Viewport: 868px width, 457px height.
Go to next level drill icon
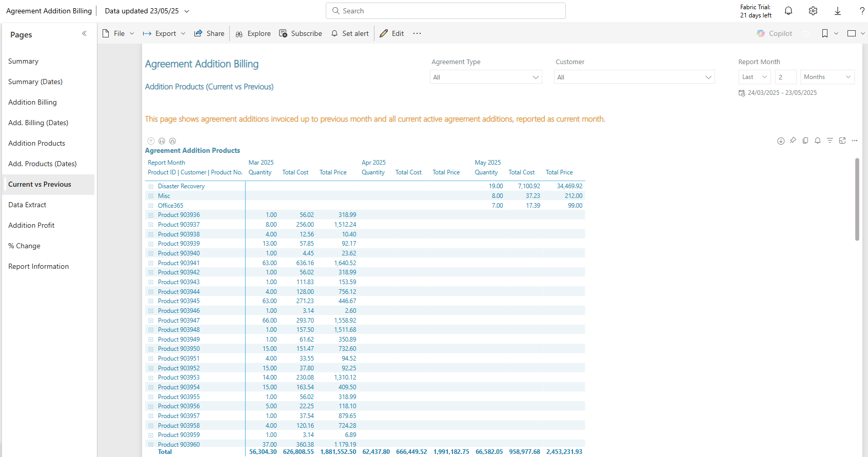(162, 141)
